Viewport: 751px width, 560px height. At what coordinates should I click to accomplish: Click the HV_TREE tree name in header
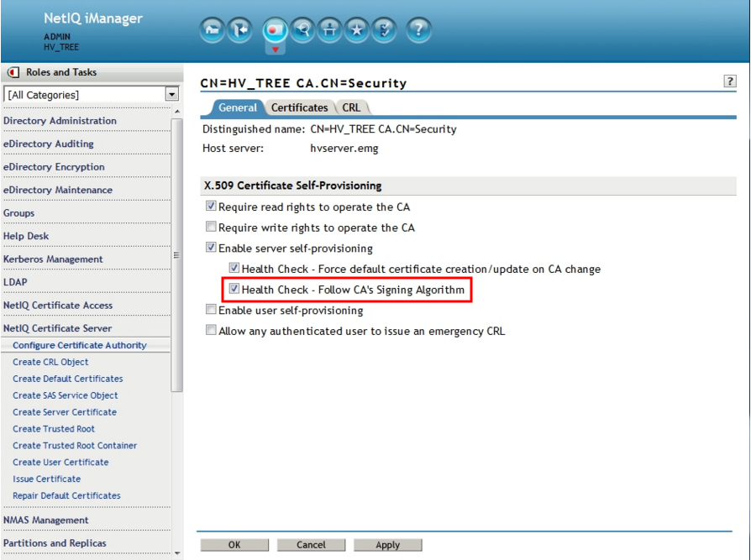[x=61, y=47]
